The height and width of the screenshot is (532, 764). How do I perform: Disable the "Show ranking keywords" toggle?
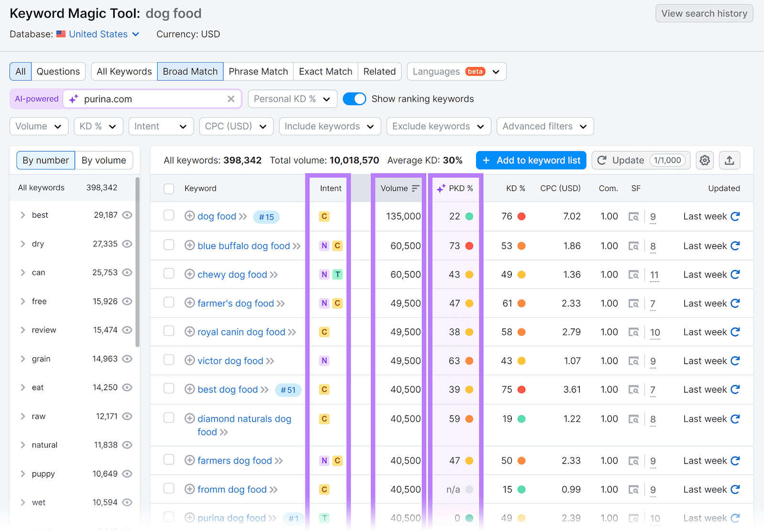click(354, 99)
